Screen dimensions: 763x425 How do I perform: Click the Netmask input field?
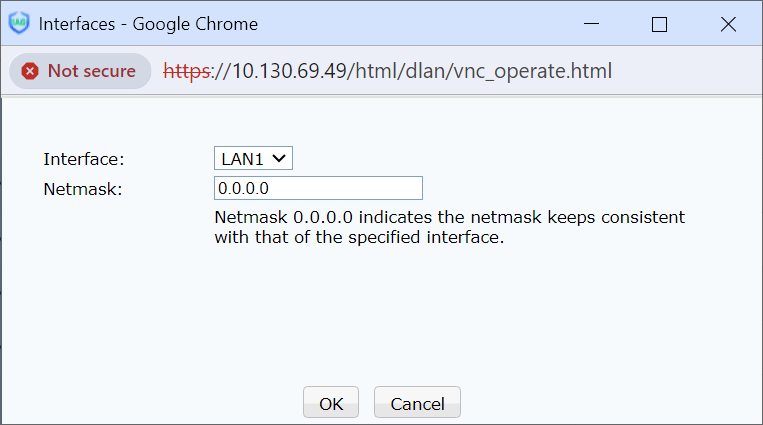[318, 188]
